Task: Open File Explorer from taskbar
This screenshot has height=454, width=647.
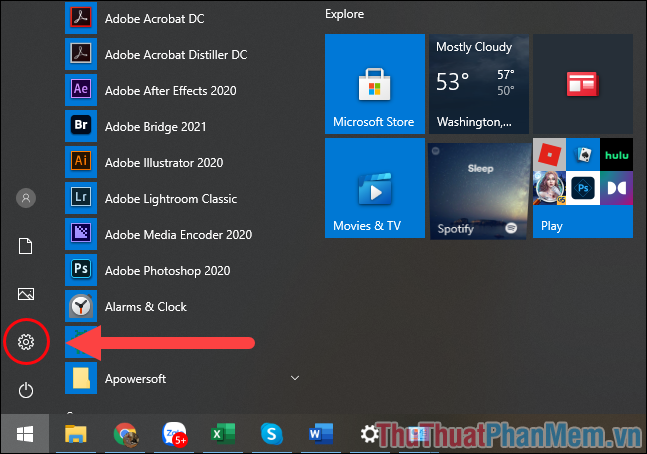Action: click(x=76, y=434)
